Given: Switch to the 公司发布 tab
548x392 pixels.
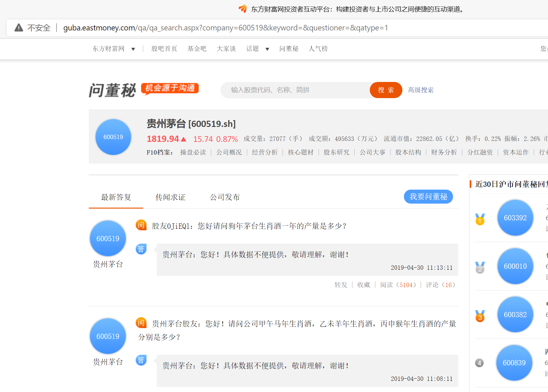Looking at the screenshot, I should point(225,197).
